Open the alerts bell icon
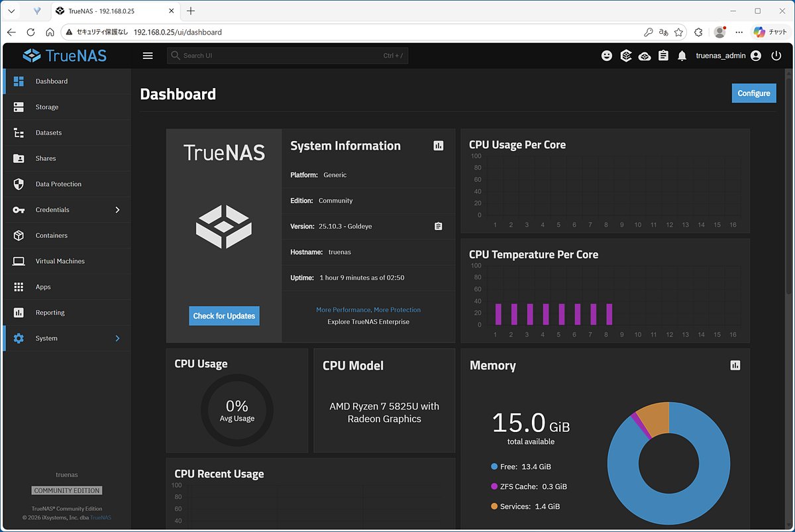The height and width of the screenshot is (532, 795). pos(682,56)
